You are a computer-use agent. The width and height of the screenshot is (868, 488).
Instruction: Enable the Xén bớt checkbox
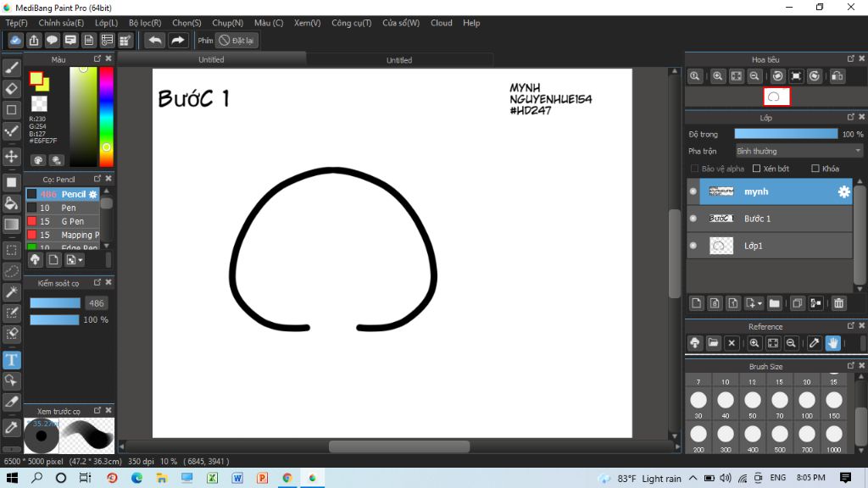point(756,169)
